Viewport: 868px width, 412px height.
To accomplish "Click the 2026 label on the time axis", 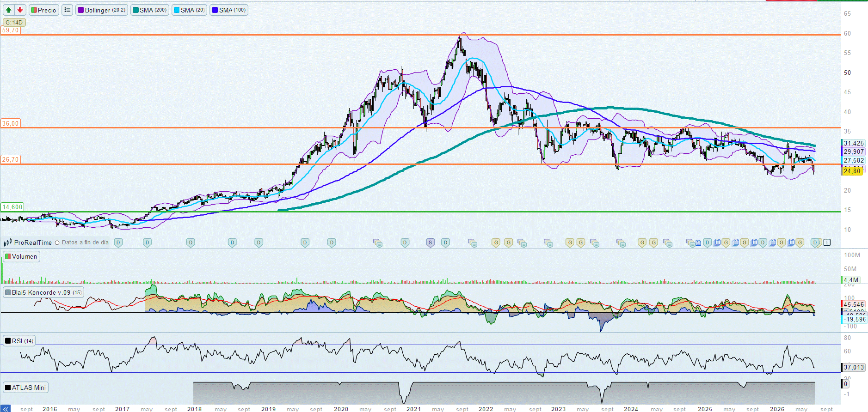I will [x=777, y=409].
